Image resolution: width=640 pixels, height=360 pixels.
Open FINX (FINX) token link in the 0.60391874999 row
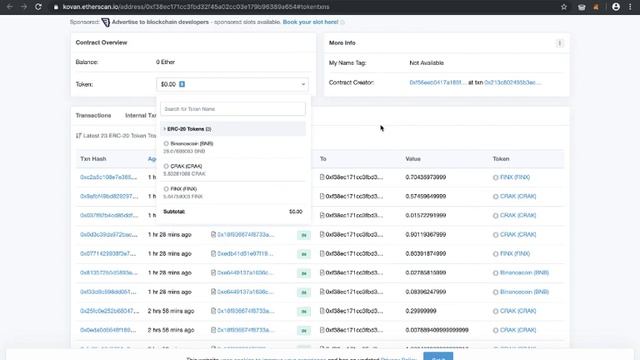[x=515, y=253]
